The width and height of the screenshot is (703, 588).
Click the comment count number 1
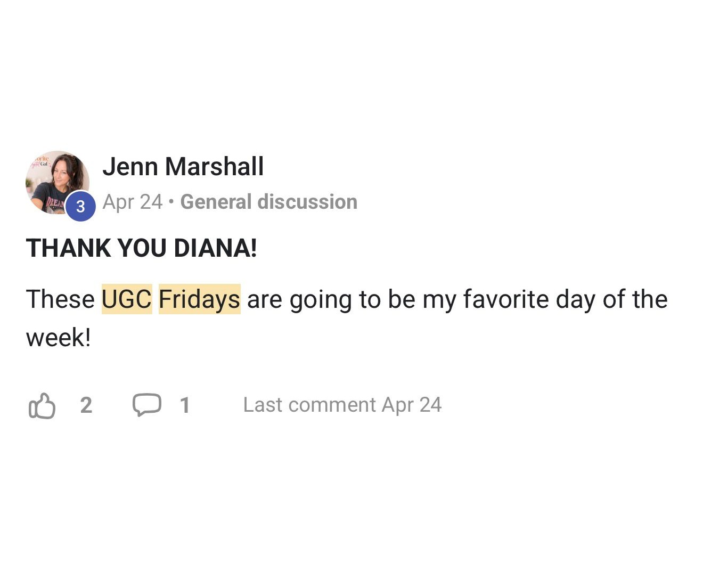pyautogui.click(x=185, y=405)
